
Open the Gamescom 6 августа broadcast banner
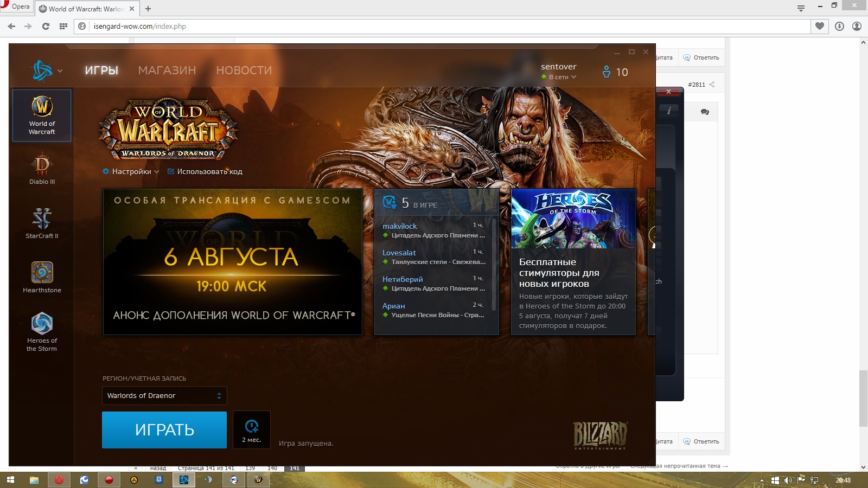click(x=233, y=262)
